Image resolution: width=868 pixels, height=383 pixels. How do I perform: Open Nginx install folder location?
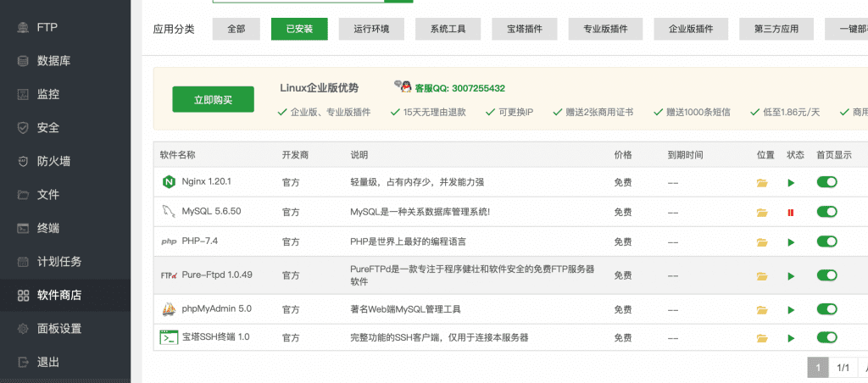click(762, 183)
